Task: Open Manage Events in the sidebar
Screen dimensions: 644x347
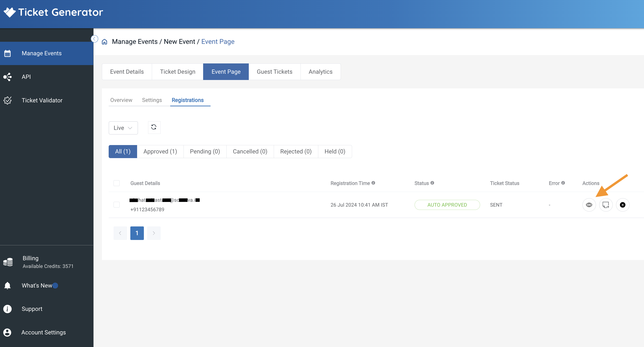Action: [x=47, y=53]
